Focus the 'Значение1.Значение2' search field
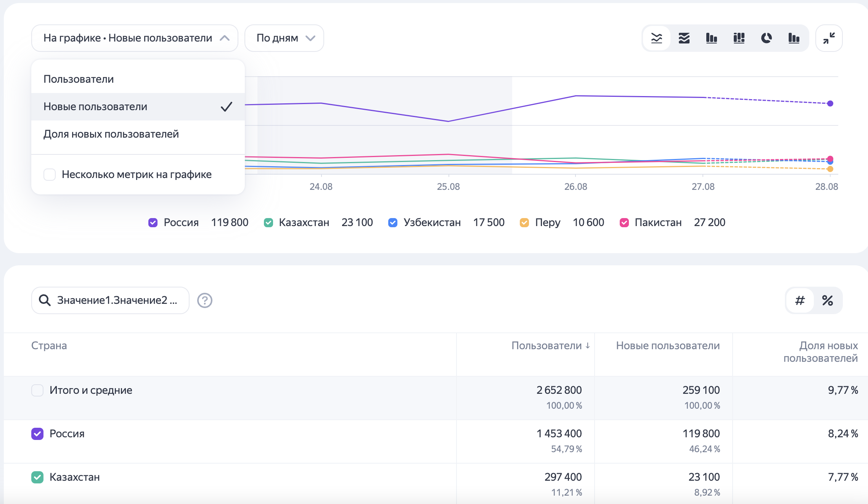The width and height of the screenshot is (868, 504). (x=116, y=300)
